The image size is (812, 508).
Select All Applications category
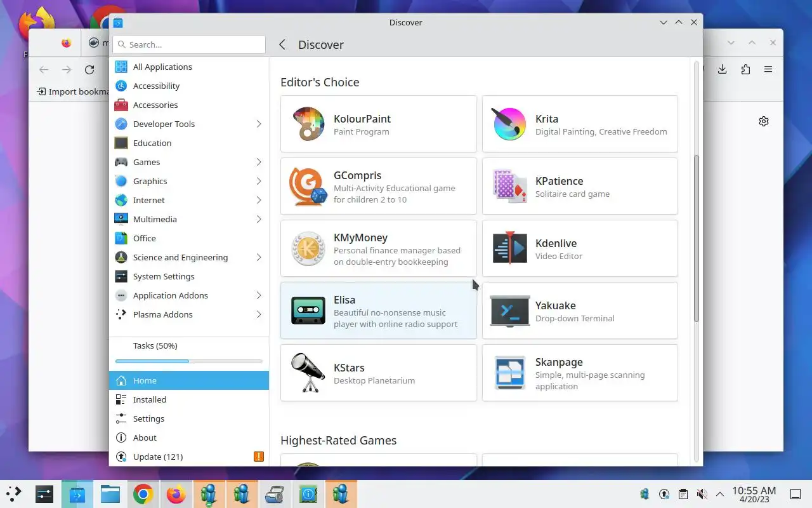189,67
